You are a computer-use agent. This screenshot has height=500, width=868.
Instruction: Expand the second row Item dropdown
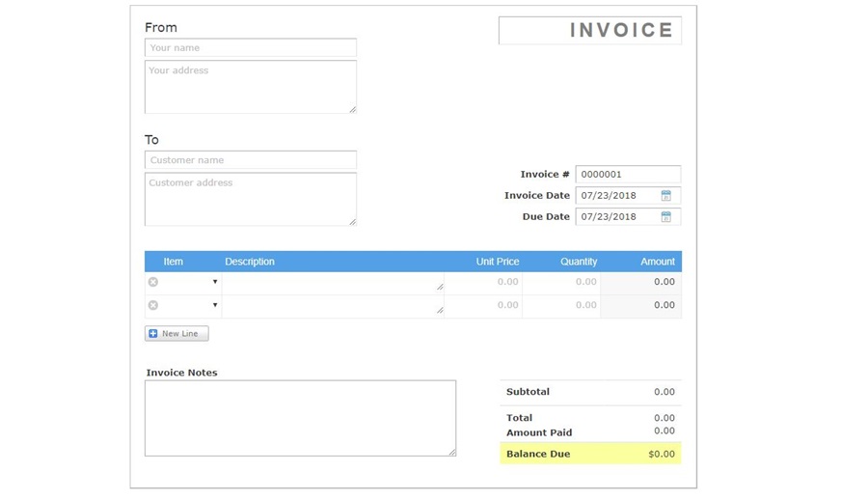(x=215, y=305)
